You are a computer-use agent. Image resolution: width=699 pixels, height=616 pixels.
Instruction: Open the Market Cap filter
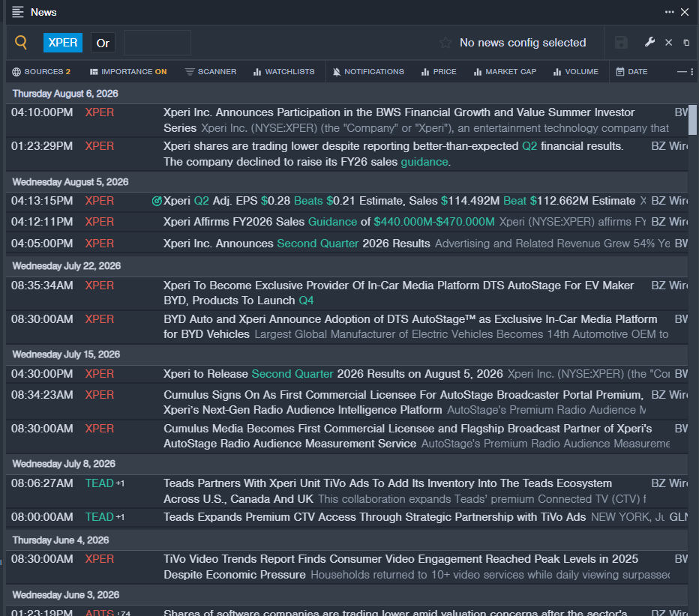505,72
